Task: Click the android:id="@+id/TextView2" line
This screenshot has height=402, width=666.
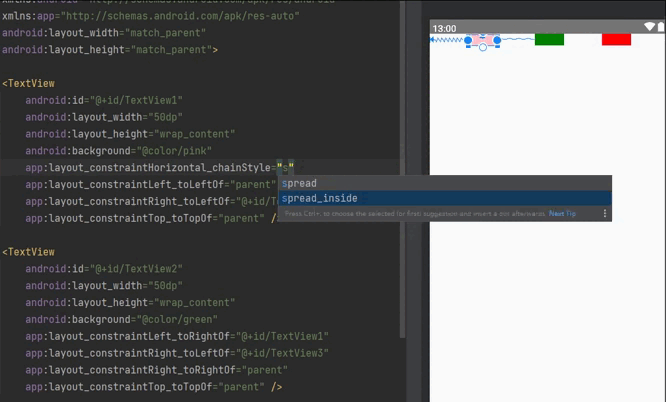Action: coord(104,269)
